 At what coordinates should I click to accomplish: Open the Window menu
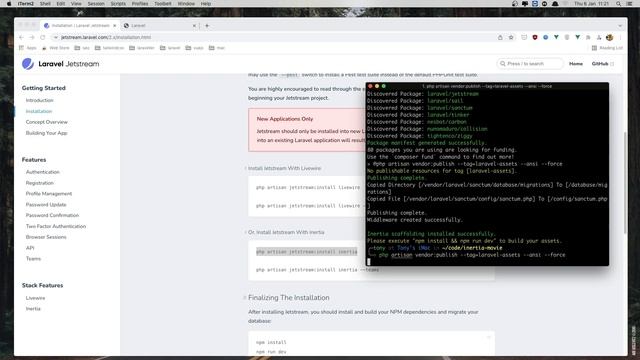(186, 4)
